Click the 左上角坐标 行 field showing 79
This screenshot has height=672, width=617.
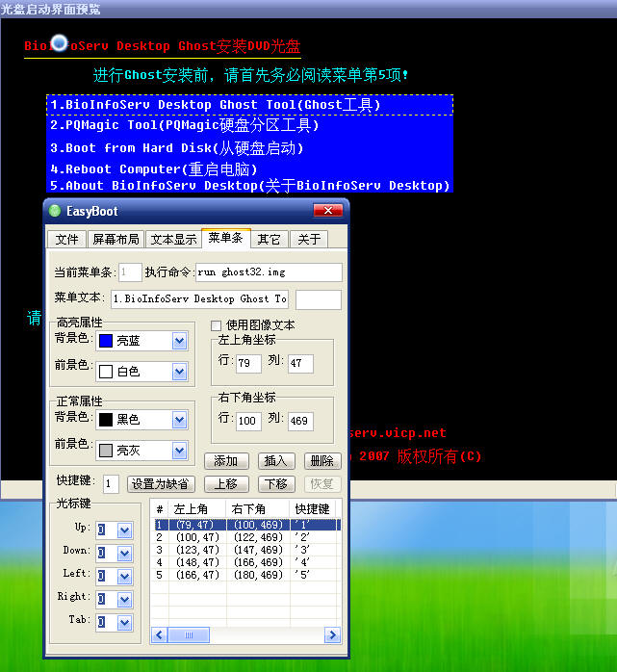click(248, 363)
